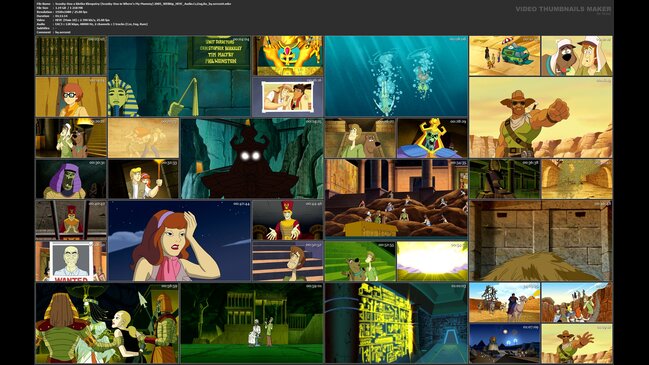Open the man riding a camel thumbnail

tap(505, 303)
